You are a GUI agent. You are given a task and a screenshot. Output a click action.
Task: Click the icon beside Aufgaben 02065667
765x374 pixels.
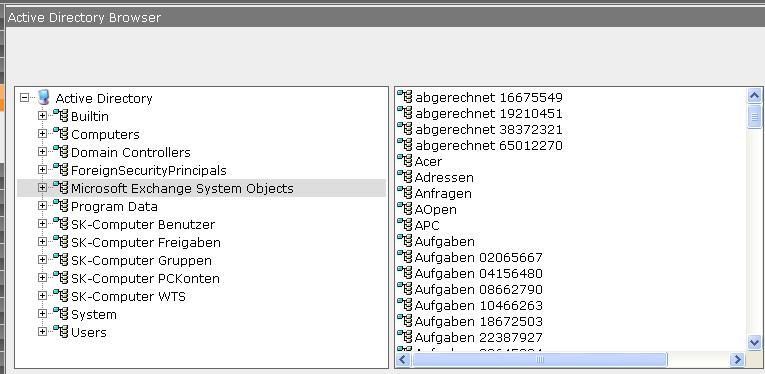click(x=405, y=256)
